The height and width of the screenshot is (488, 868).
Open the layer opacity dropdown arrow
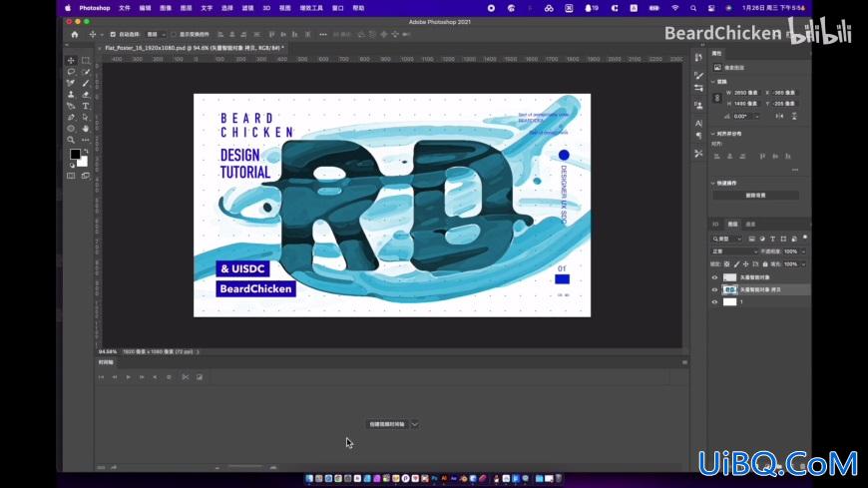tap(803, 251)
